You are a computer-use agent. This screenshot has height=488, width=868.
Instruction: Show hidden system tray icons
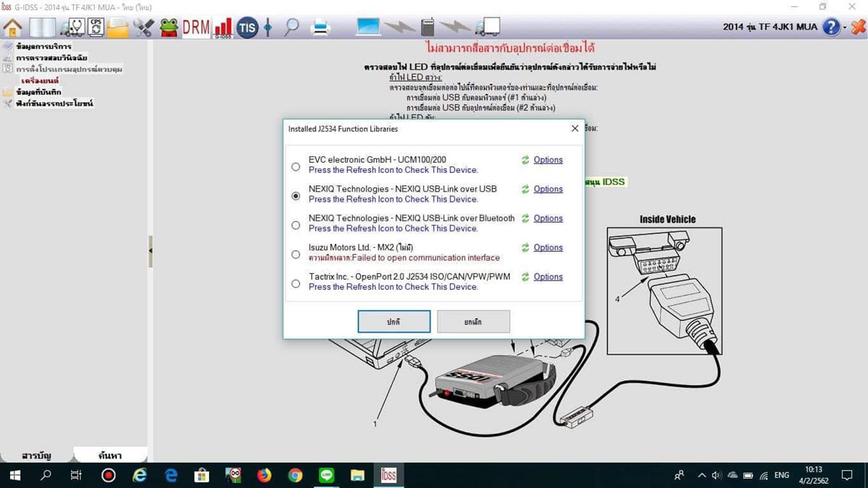click(x=701, y=475)
